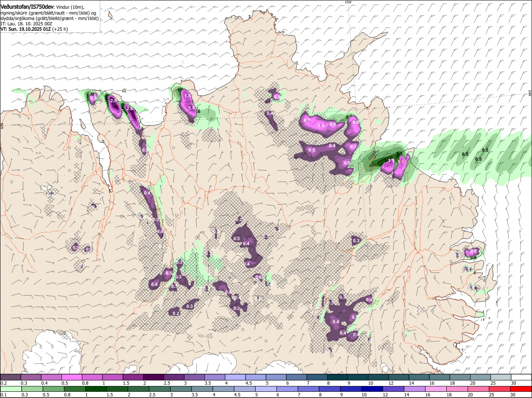Click the '(+25 h)' forecast offset text

coord(61,29)
